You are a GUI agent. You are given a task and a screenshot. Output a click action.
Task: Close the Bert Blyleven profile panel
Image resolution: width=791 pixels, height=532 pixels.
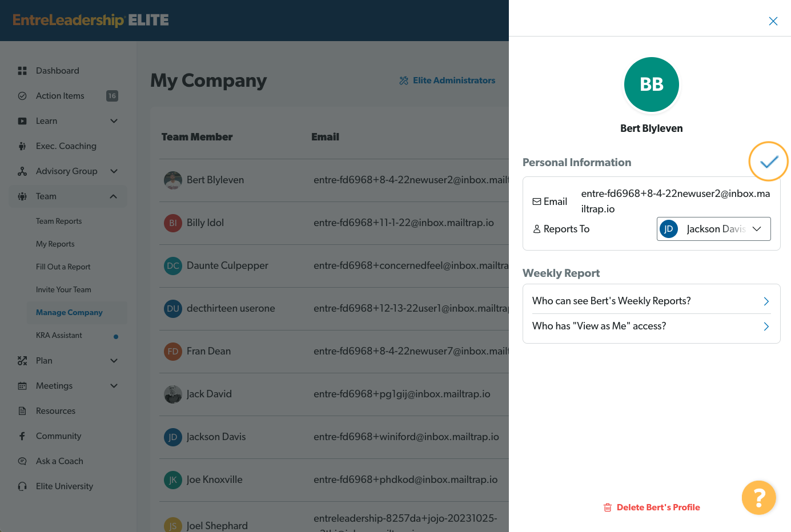(x=773, y=21)
